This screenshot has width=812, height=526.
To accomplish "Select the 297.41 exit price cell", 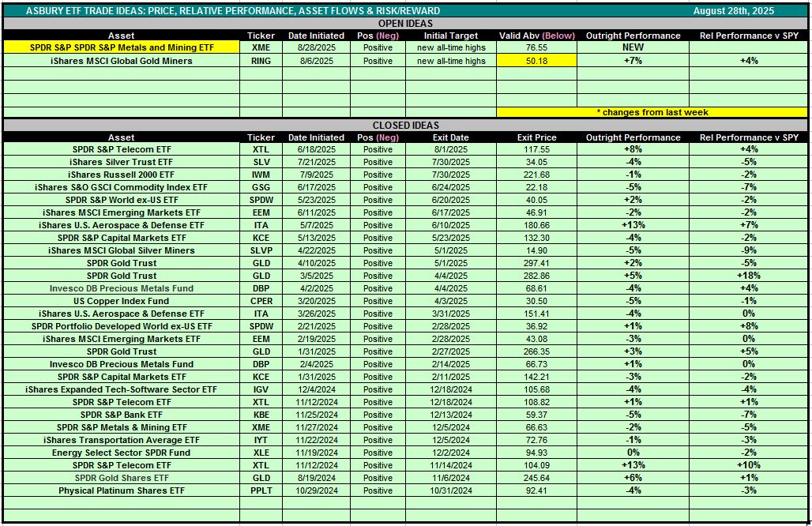I will [536, 263].
